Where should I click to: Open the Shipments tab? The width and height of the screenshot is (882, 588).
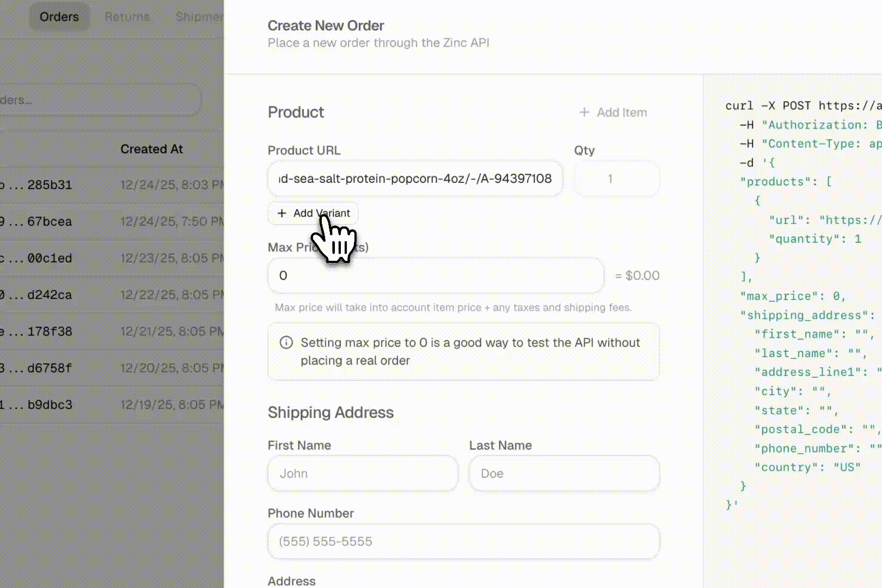point(200,16)
